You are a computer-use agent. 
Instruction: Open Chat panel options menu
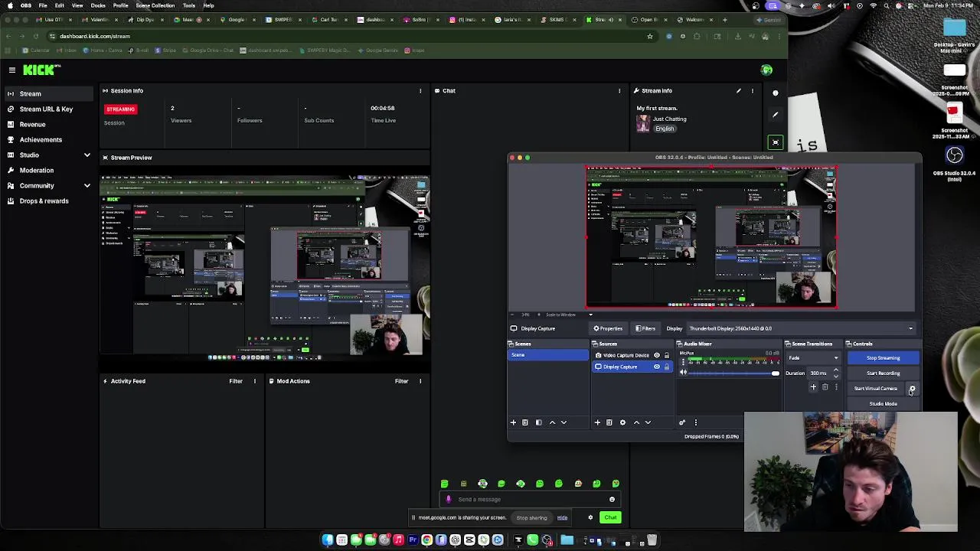point(619,90)
